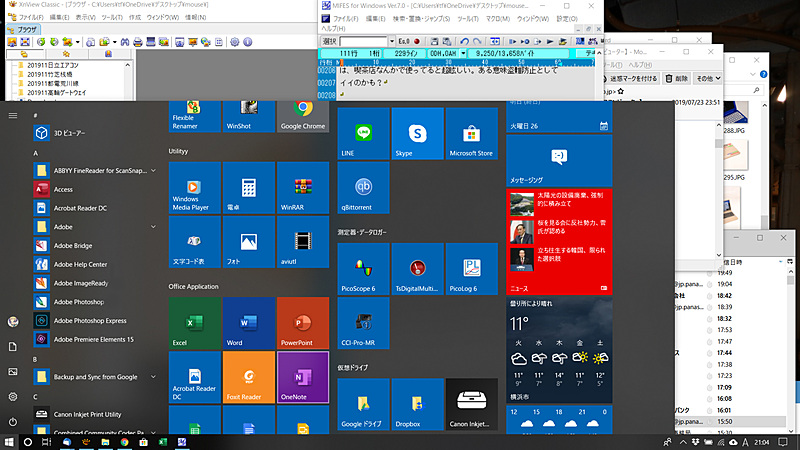Open the フォト tile

click(248, 241)
